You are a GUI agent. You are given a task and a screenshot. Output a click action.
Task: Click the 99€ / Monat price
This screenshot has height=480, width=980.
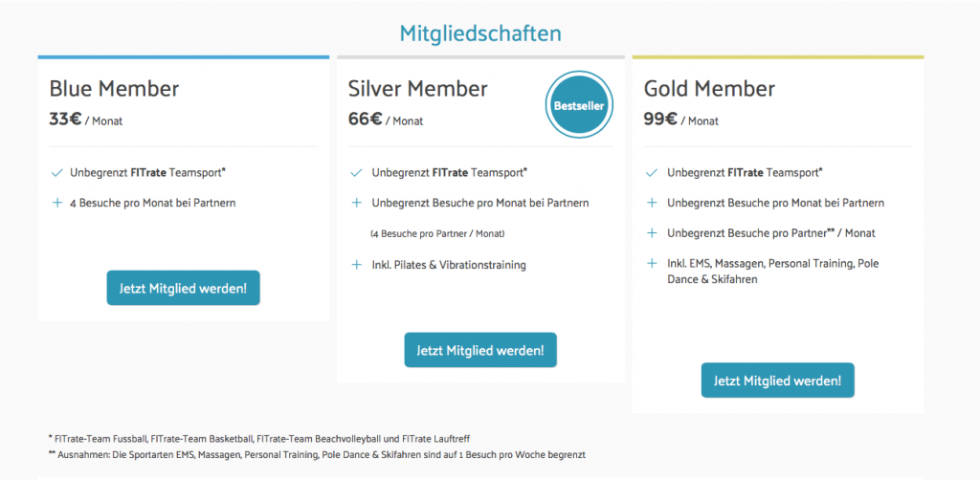[x=681, y=120]
